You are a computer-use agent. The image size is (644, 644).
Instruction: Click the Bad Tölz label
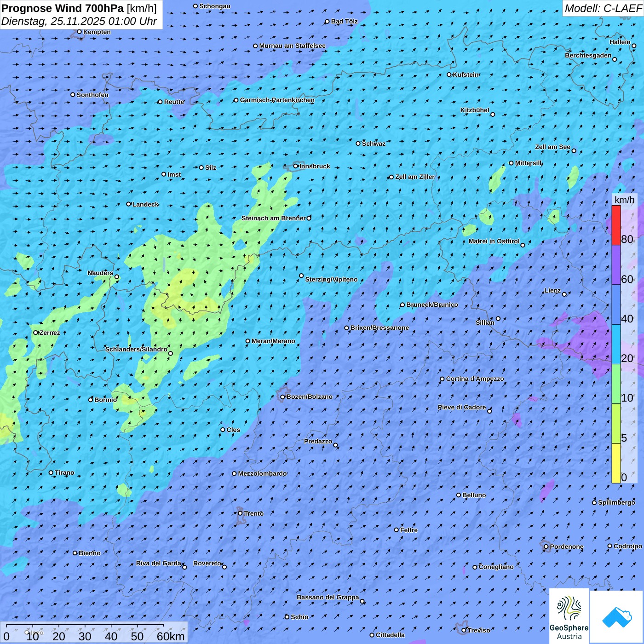click(x=344, y=21)
